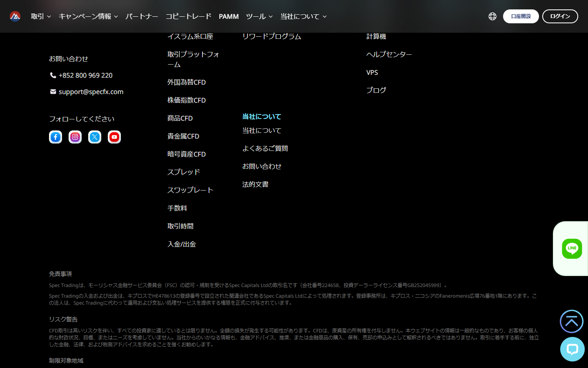Open white 当社について link under blue heading
The height and width of the screenshot is (368, 588).
(x=262, y=130)
